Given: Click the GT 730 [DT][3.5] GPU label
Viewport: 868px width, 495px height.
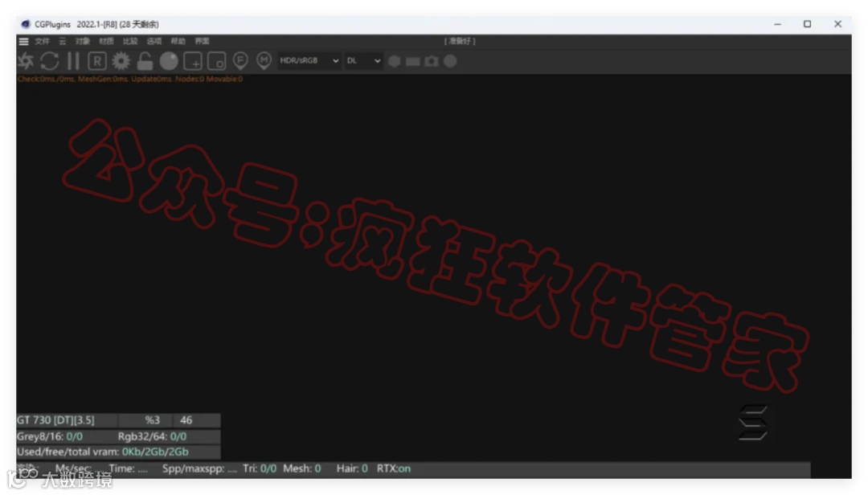Looking at the screenshot, I should click(x=55, y=420).
